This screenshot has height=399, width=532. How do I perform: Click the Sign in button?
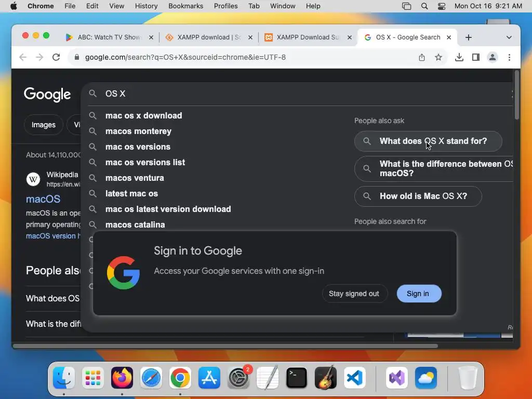point(419,294)
